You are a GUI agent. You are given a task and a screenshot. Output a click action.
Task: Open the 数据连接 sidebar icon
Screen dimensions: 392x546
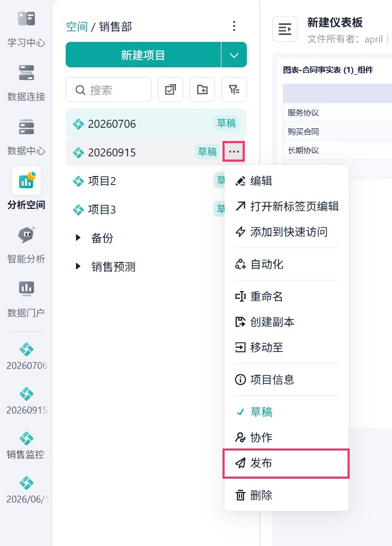pos(26,83)
